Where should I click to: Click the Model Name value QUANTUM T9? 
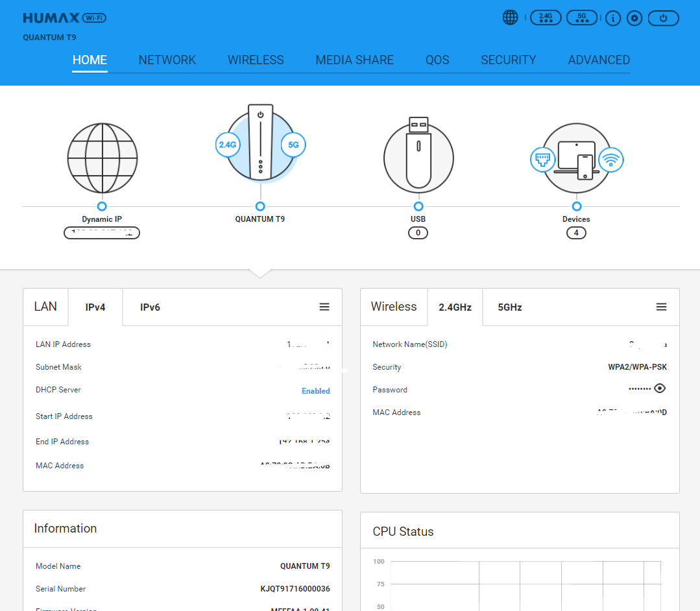(305, 566)
